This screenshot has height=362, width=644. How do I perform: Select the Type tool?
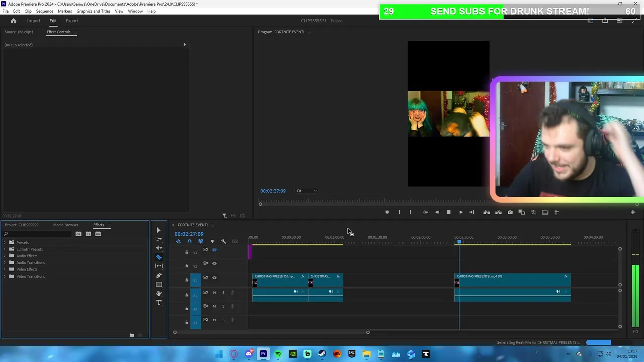[159, 303]
